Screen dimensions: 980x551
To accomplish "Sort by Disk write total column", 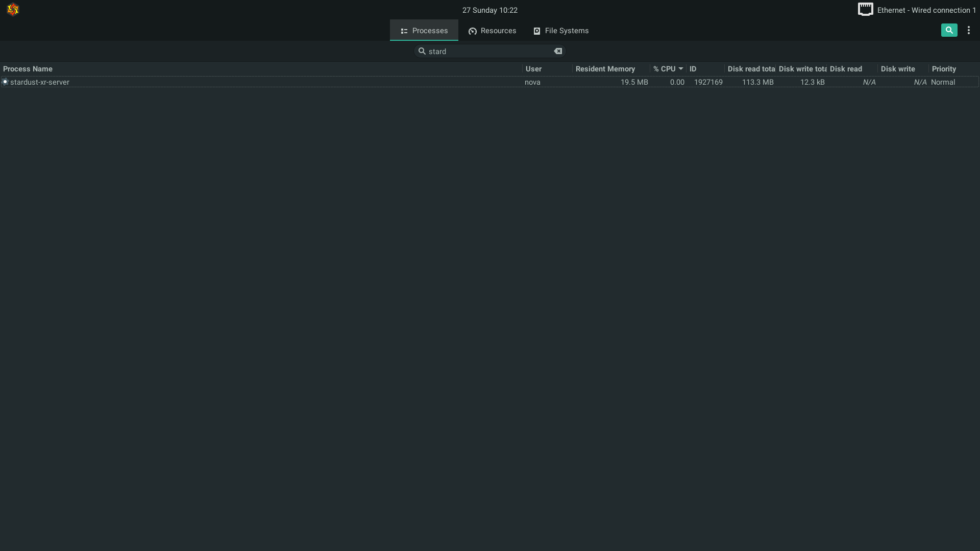I will click(x=802, y=69).
